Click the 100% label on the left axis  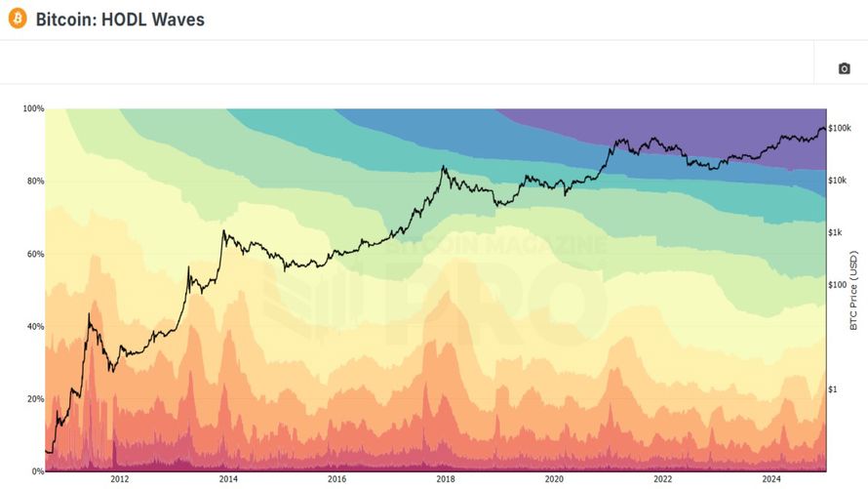coord(33,108)
